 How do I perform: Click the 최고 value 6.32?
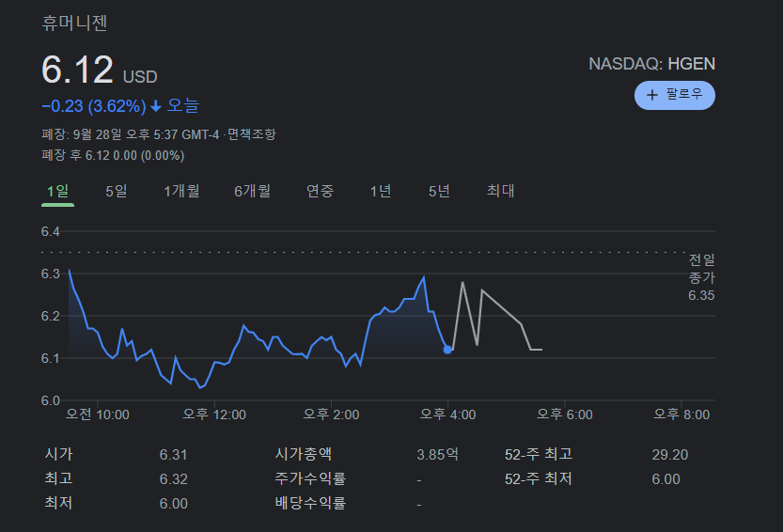click(x=173, y=479)
